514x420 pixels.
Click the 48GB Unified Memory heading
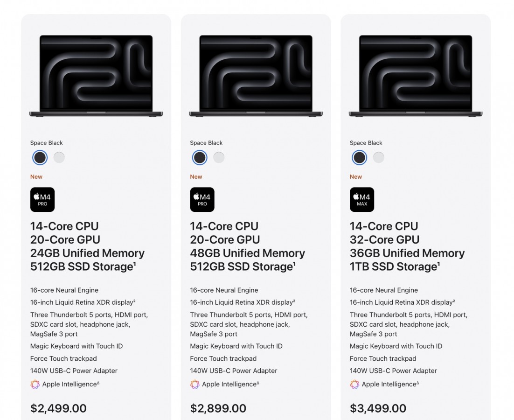pos(247,253)
